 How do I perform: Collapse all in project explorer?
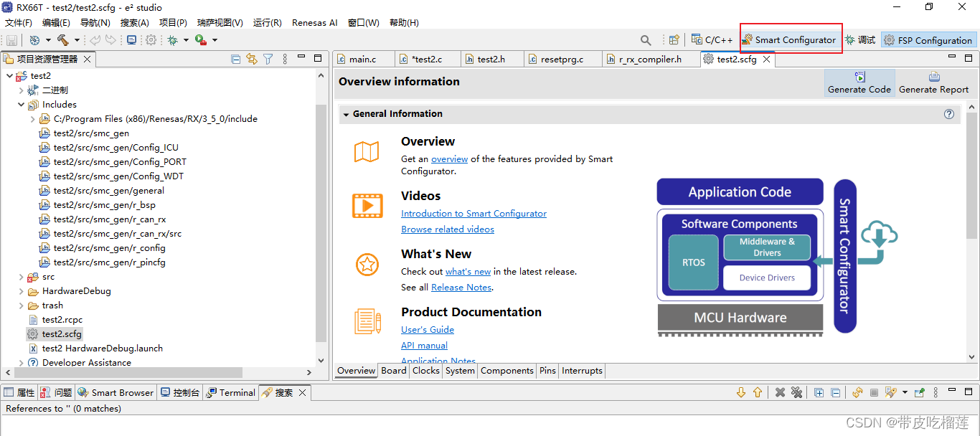tap(236, 59)
